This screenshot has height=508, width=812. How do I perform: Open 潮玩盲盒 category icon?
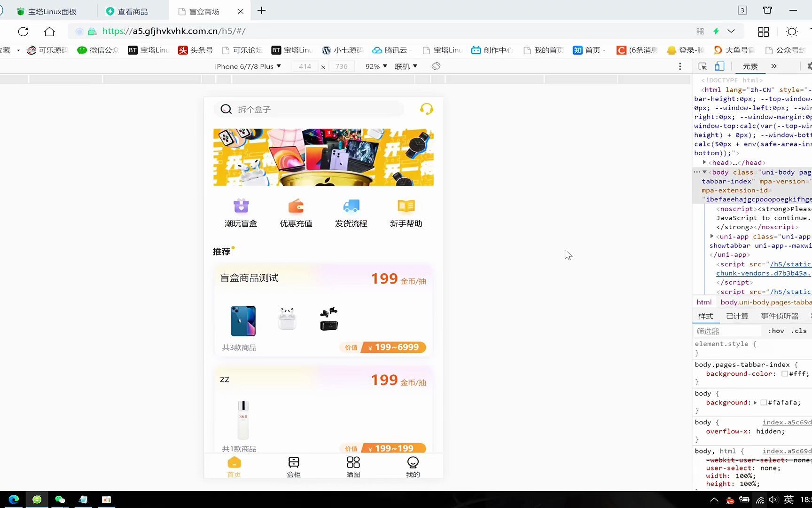241,206
